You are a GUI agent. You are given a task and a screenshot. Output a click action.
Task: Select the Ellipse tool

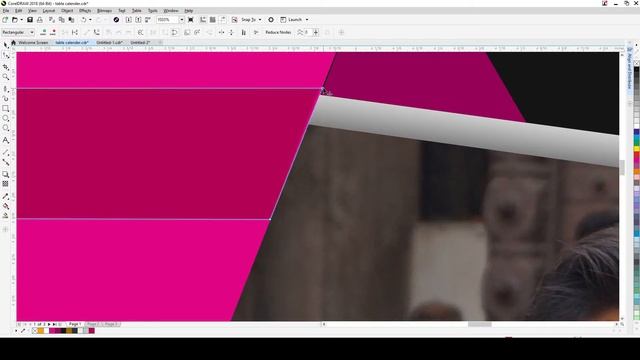(6, 118)
